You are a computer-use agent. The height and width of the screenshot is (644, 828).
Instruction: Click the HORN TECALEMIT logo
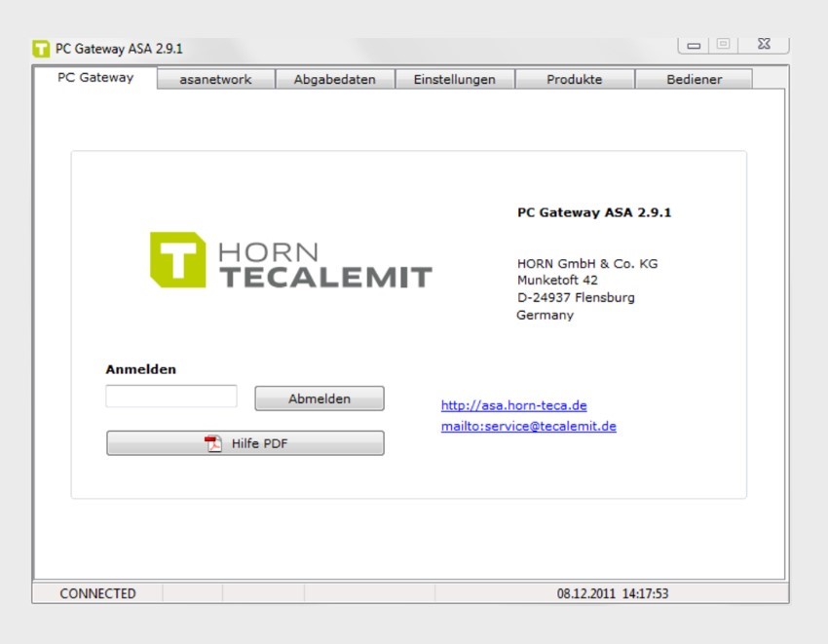click(x=290, y=260)
